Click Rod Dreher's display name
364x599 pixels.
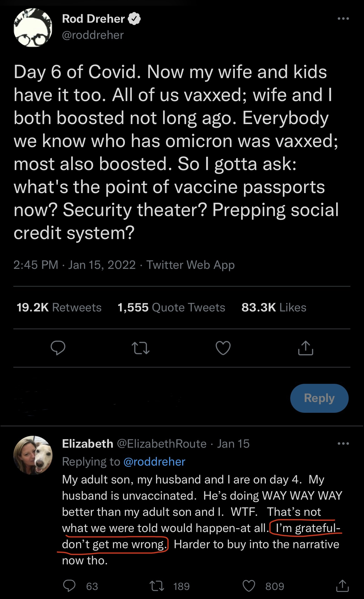click(93, 19)
